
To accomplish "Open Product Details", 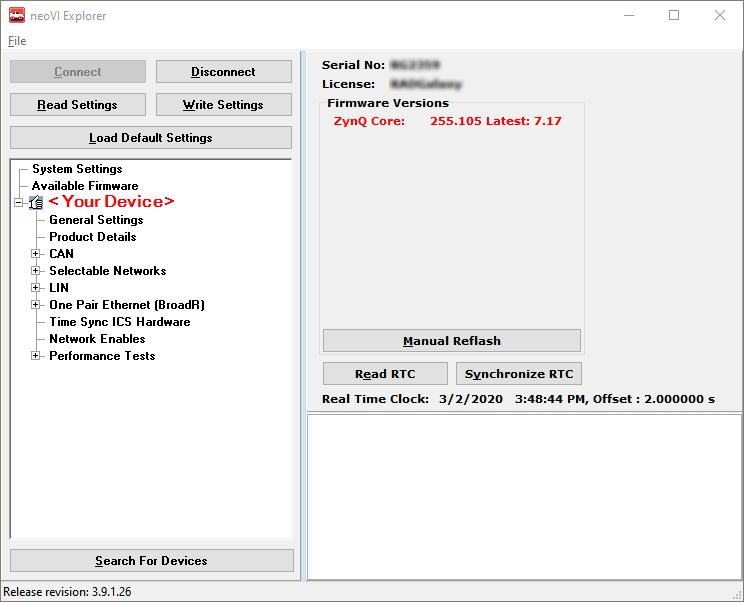I will click(x=93, y=237).
